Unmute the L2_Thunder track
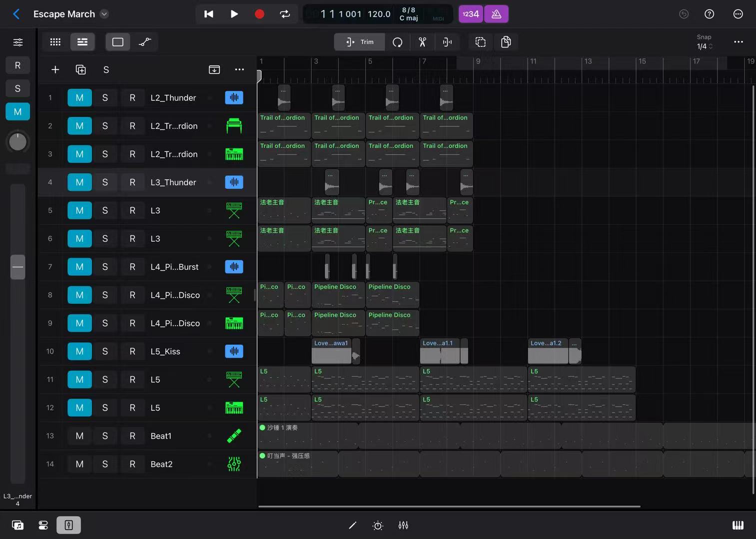The width and height of the screenshot is (756, 539). (79, 98)
